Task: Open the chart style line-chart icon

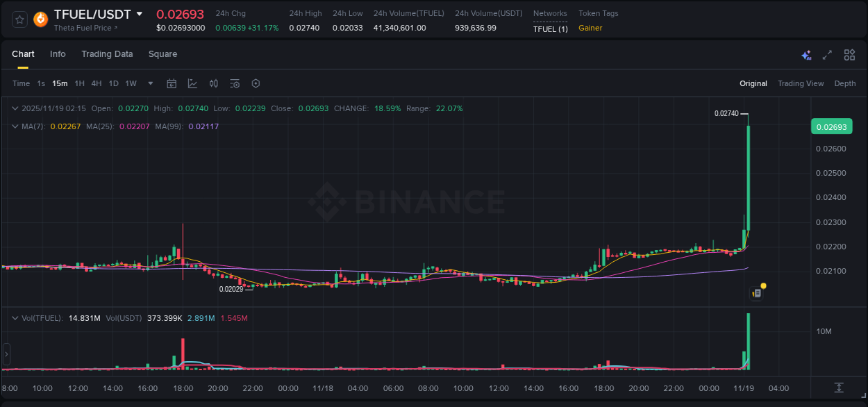Action: 192,83
